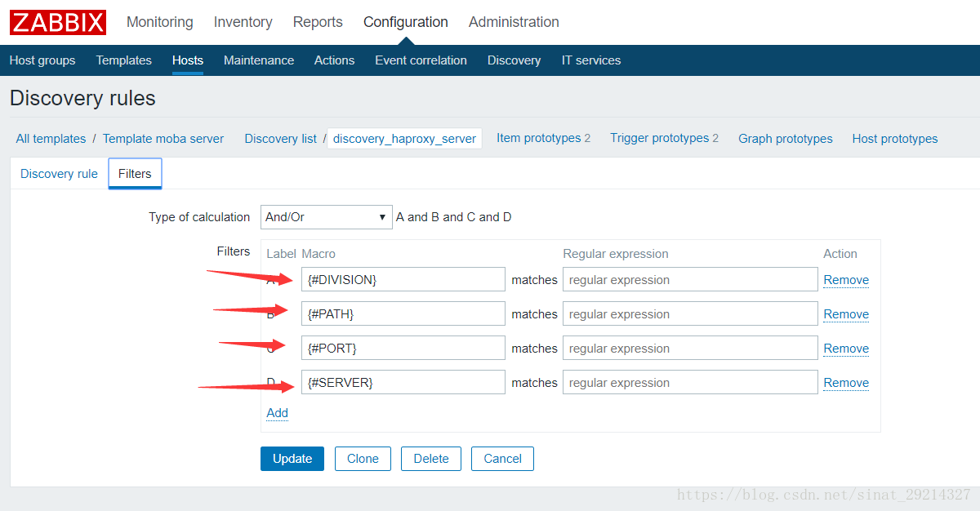This screenshot has width=980, height=511.
Task: Click the Discovery rules page heading
Action: (x=82, y=99)
